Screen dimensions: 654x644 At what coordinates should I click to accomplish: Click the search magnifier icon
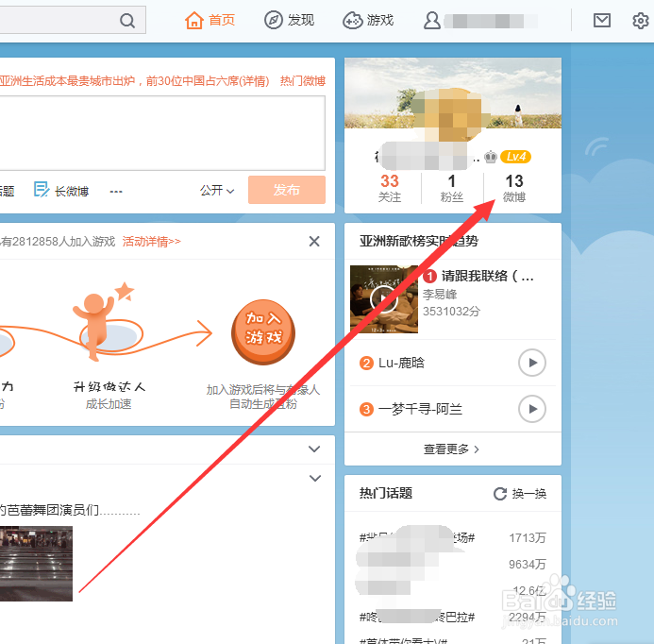click(127, 20)
